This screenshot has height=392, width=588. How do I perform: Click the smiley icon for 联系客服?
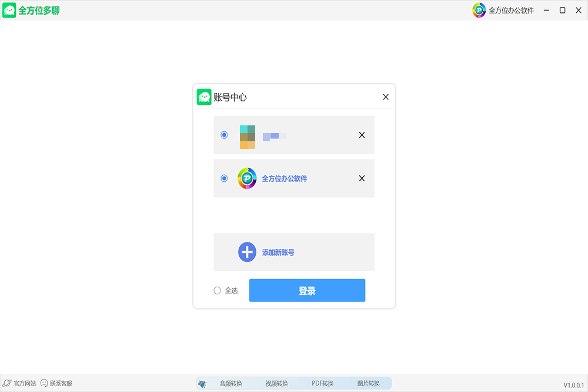click(x=44, y=383)
